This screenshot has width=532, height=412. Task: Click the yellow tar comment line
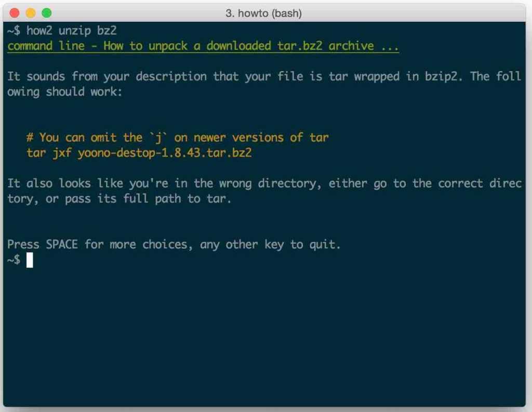(x=178, y=137)
